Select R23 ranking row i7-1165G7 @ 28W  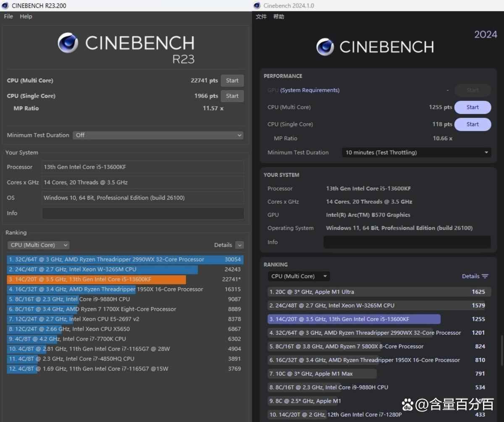125,349
